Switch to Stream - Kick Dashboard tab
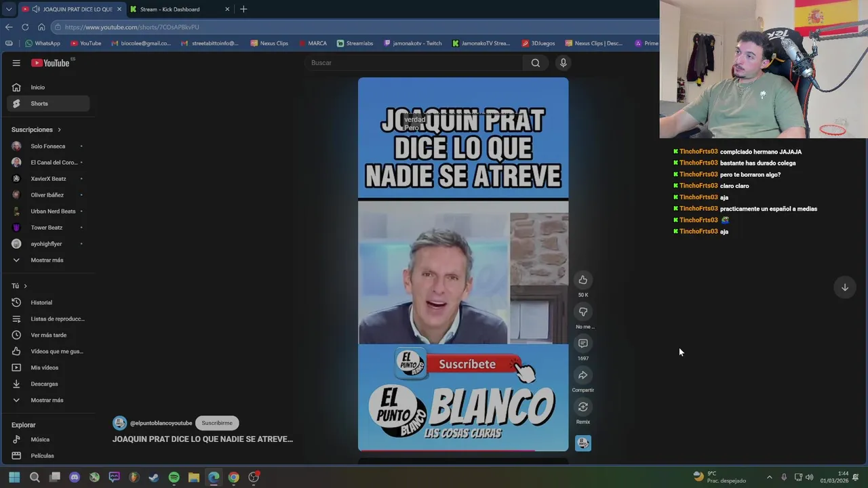This screenshot has width=868, height=488. pos(180,9)
